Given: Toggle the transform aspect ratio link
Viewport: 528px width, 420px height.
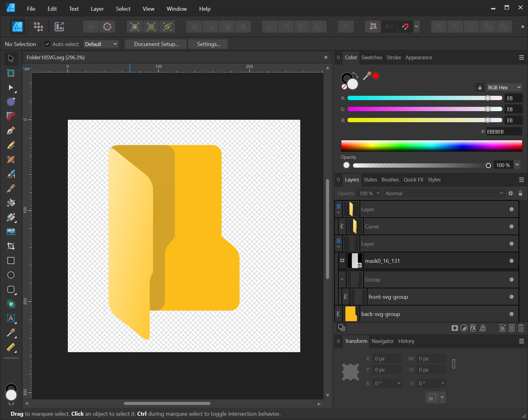Looking at the screenshot, I should [454, 364].
